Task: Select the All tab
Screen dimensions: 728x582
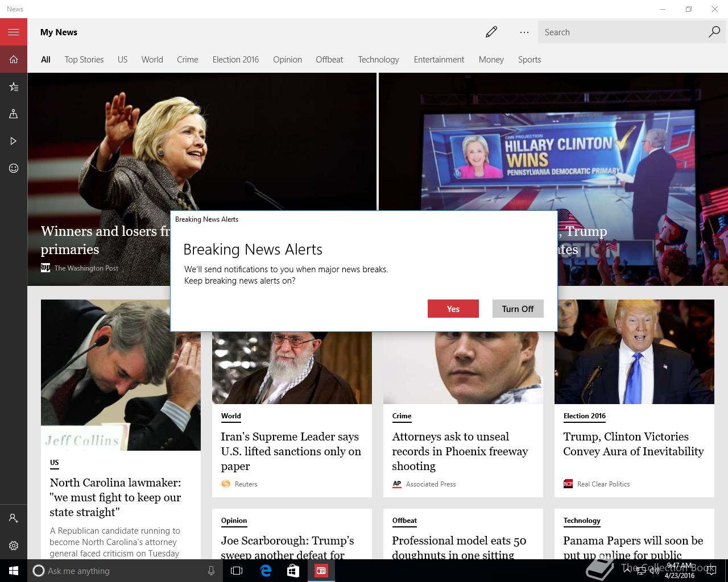Action: (45, 60)
